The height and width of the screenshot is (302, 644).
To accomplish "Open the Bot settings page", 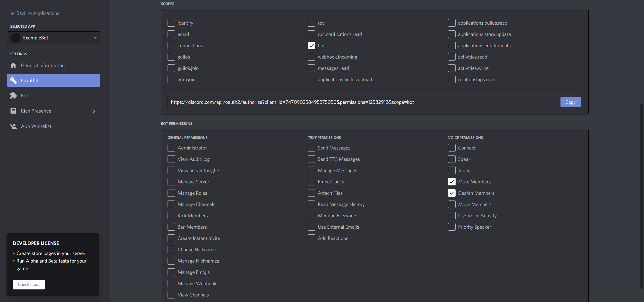I will [25, 95].
